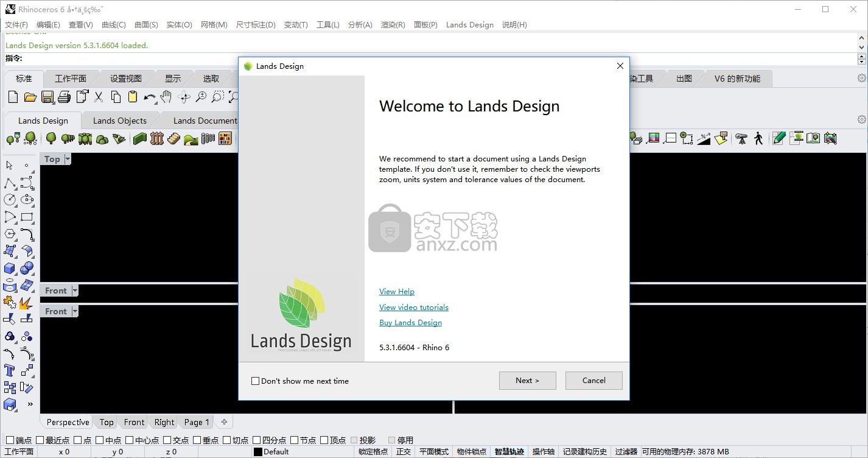Screen dimensions: 868x458
Task: Select the Rectangle tool
Action: coord(26,217)
